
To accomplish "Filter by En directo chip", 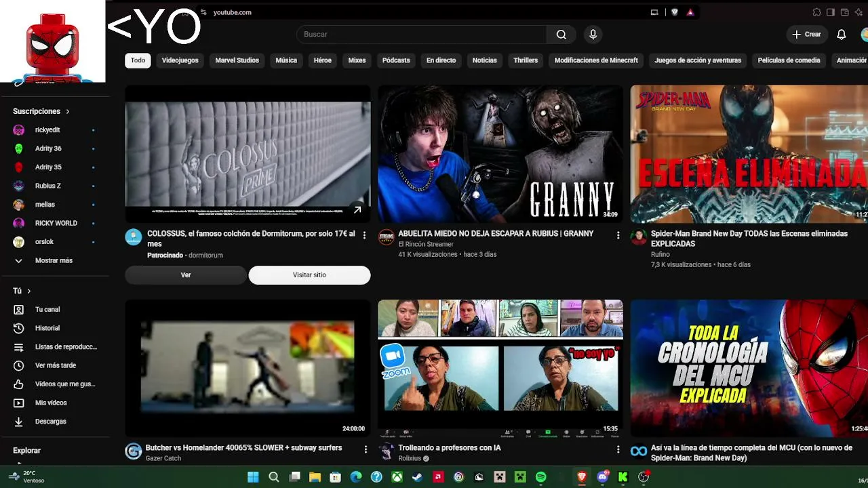I will [x=441, y=60].
